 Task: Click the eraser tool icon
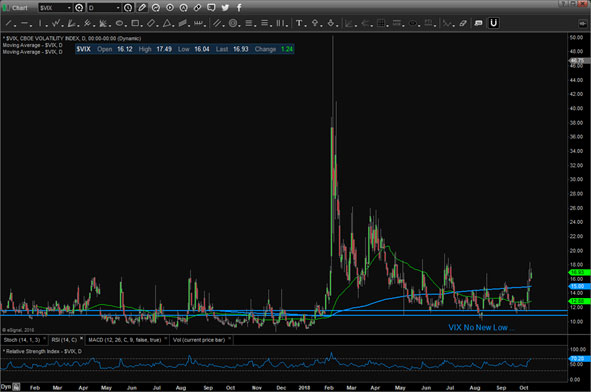pyautogui.click(x=463, y=23)
